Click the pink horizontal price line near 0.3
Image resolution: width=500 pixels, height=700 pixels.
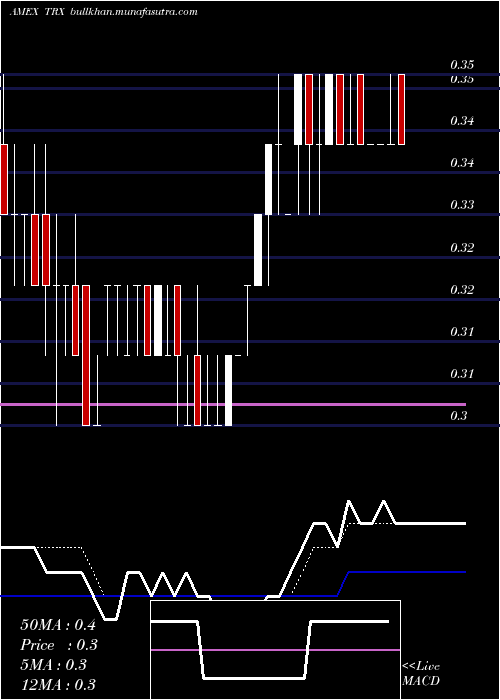(232, 404)
